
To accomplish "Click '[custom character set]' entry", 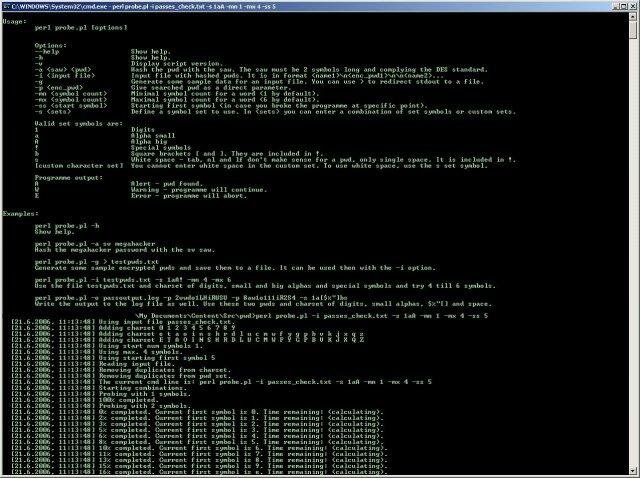I will (79, 166).
